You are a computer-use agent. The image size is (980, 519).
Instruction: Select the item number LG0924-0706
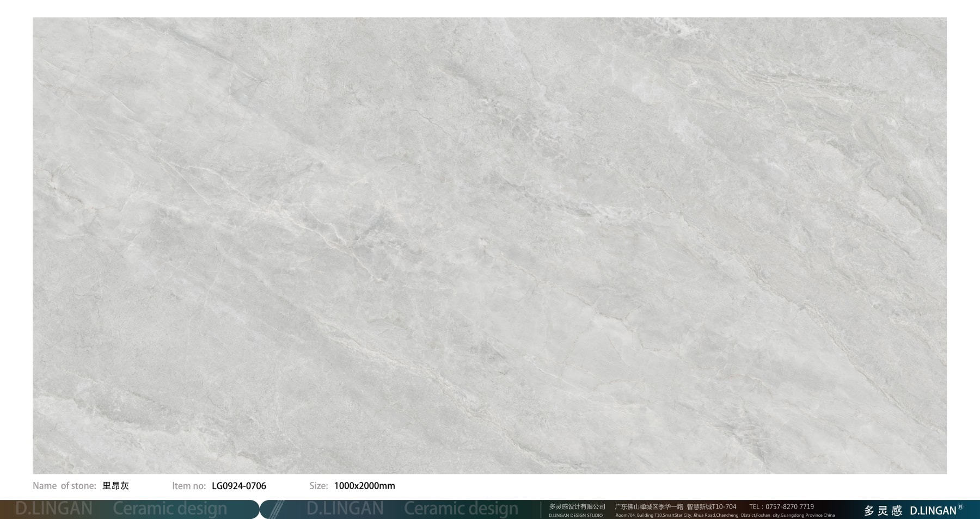click(x=238, y=486)
